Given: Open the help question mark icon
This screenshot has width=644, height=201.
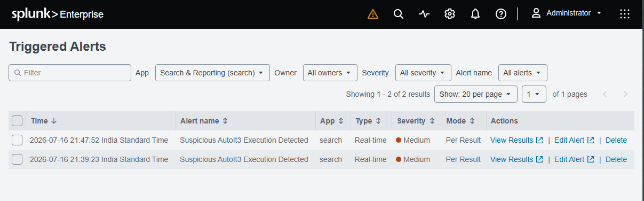Looking at the screenshot, I should click(501, 14).
